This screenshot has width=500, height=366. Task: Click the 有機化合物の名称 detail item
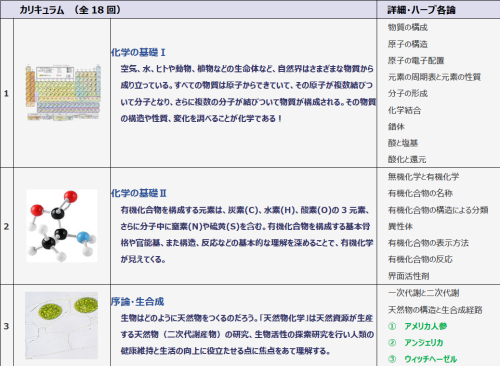pyautogui.click(x=420, y=193)
